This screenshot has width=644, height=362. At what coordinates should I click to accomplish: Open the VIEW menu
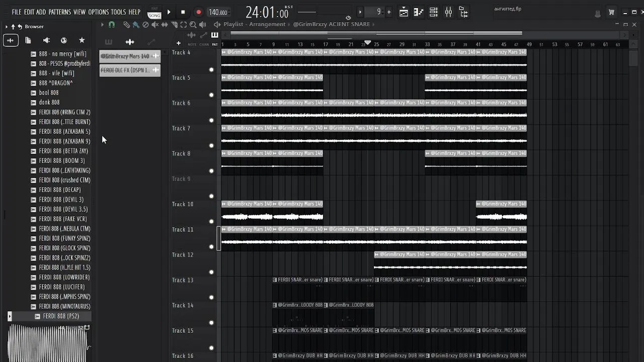79,12
